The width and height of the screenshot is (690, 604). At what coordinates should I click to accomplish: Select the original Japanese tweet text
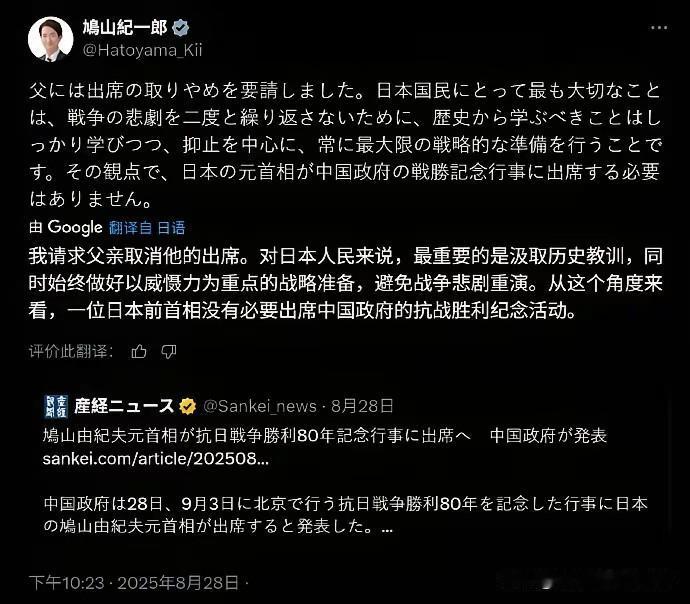click(345, 144)
